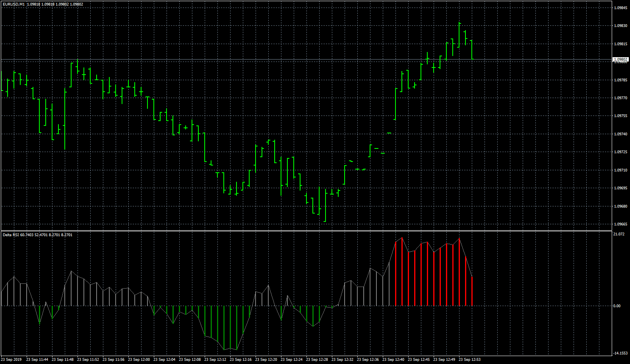
Task: Select the 1.09785 price axis label
Action: [621, 80]
